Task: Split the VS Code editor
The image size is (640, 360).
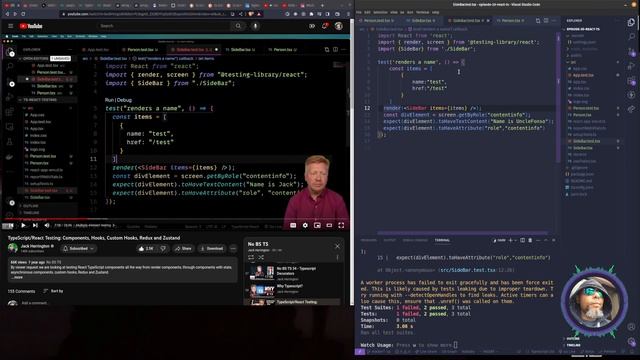Action: pyautogui.click(x=546, y=20)
